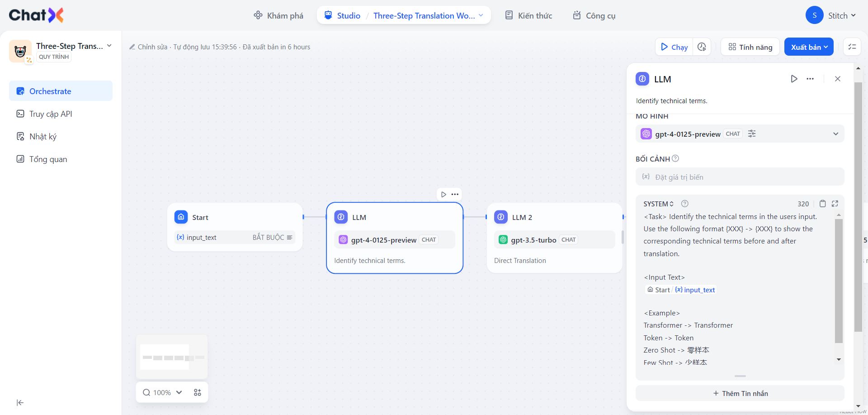Image resolution: width=868 pixels, height=415 pixels.
Task: Run the LLM node from panel header
Action: click(794, 79)
